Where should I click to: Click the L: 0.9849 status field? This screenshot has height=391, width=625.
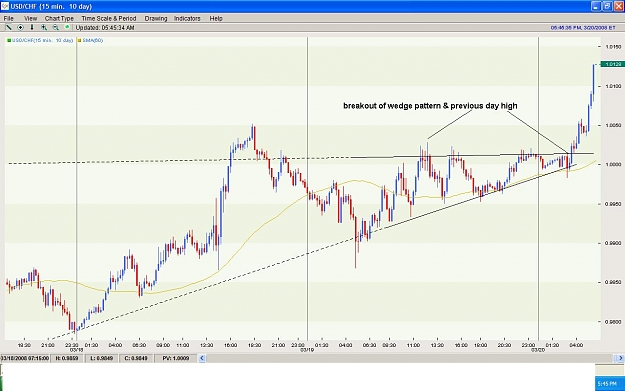pyautogui.click(x=101, y=358)
